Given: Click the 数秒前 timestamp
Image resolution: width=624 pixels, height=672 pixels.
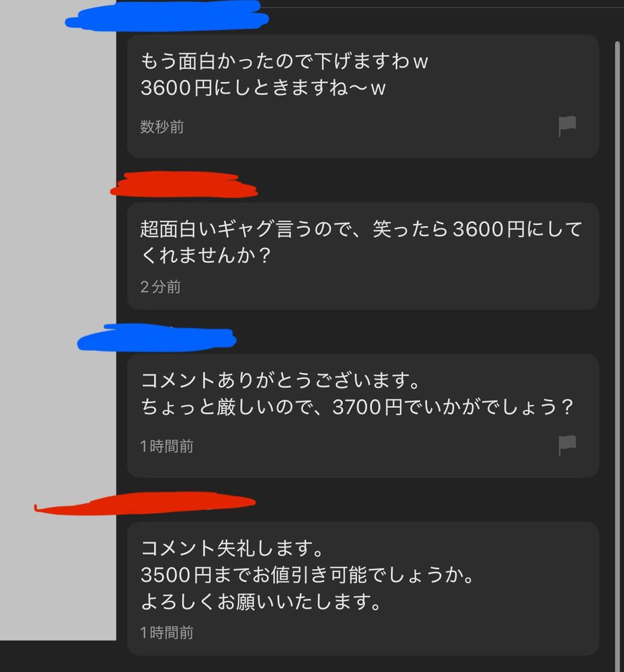Looking at the screenshot, I should 162,127.
